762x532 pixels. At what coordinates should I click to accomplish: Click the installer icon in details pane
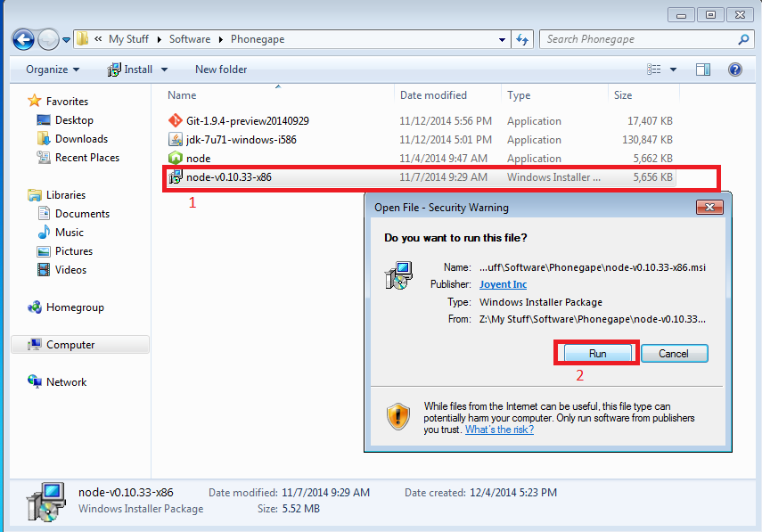46,502
